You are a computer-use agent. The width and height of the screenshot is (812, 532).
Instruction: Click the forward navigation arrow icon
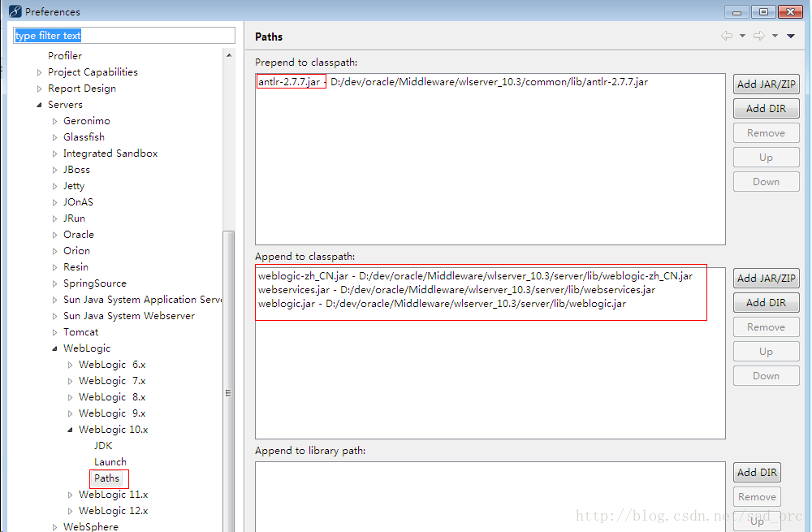tap(759, 36)
